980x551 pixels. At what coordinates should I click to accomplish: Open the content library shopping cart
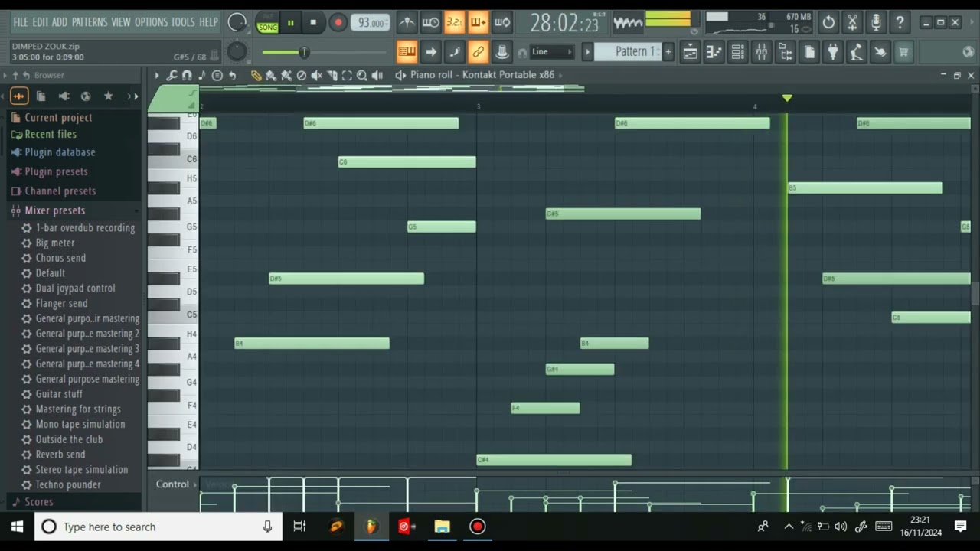[904, 52]
